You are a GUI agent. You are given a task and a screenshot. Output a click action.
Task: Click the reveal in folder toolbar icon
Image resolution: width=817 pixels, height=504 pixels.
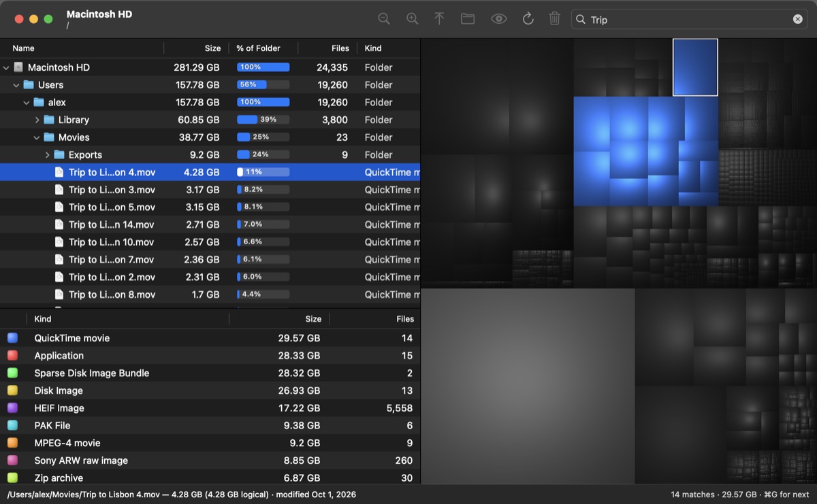tap(468, 19)
